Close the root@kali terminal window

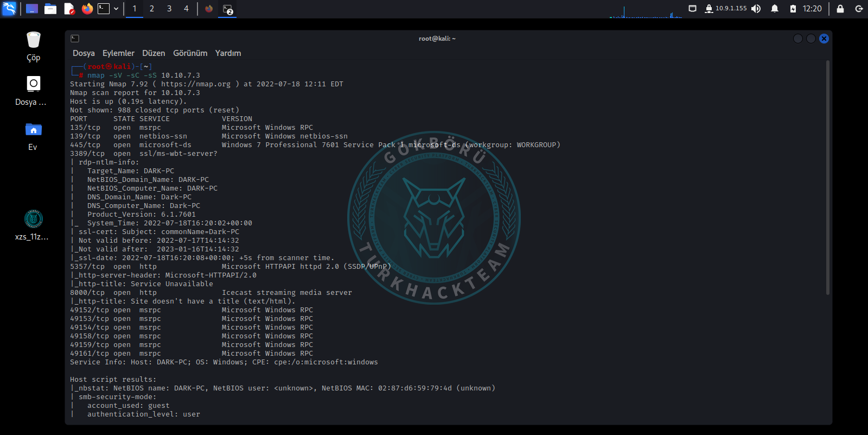pyautogui.click(x=824, y=39)
